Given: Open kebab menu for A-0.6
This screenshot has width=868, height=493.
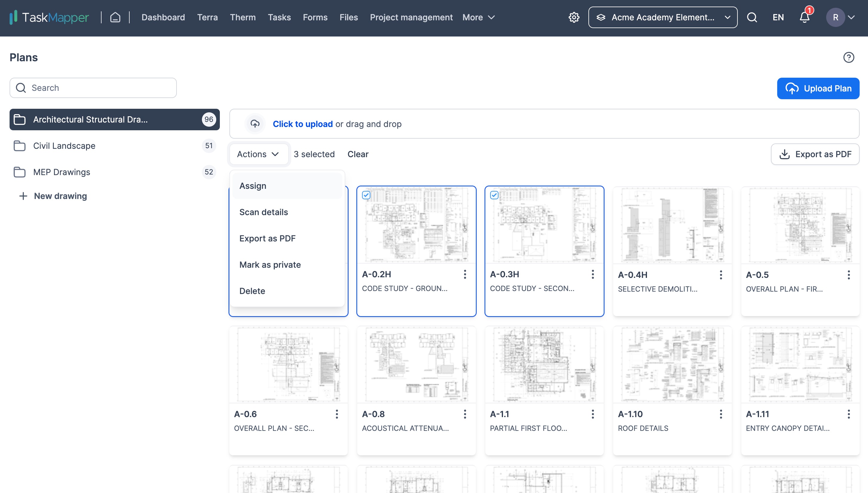Looking at the screenshot, I should click(337, 414).
